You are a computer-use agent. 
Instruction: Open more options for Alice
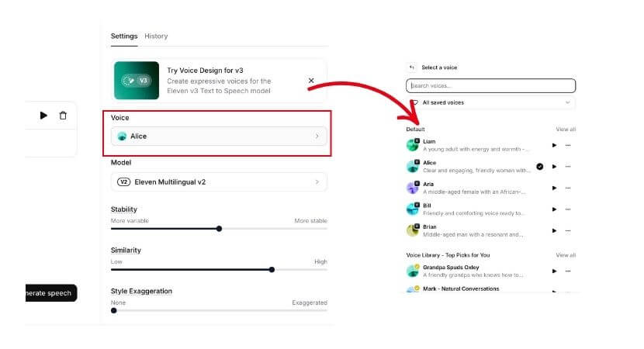coord(568,167)
